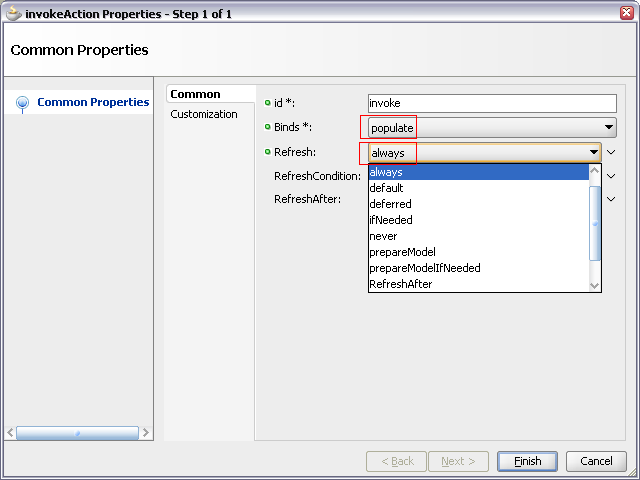Screen dimensions: 640x480
Task: Expand the chevron right of the Refresh field
Action: 611,153
